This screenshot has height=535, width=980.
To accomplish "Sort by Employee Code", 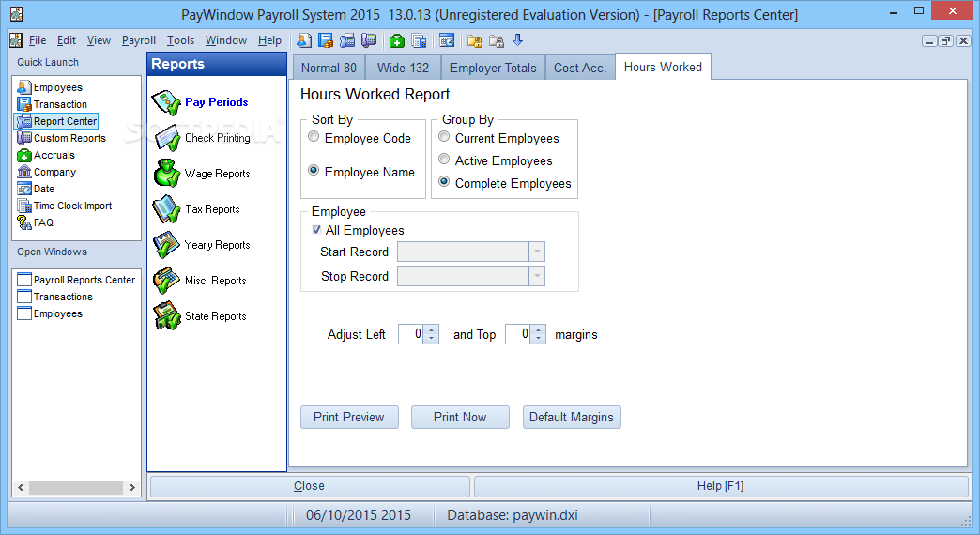I will [x=360, y=138].
